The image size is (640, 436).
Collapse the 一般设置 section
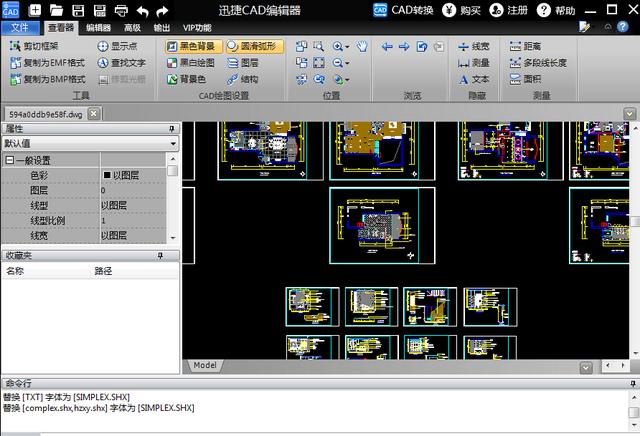(x=9, y=160)
